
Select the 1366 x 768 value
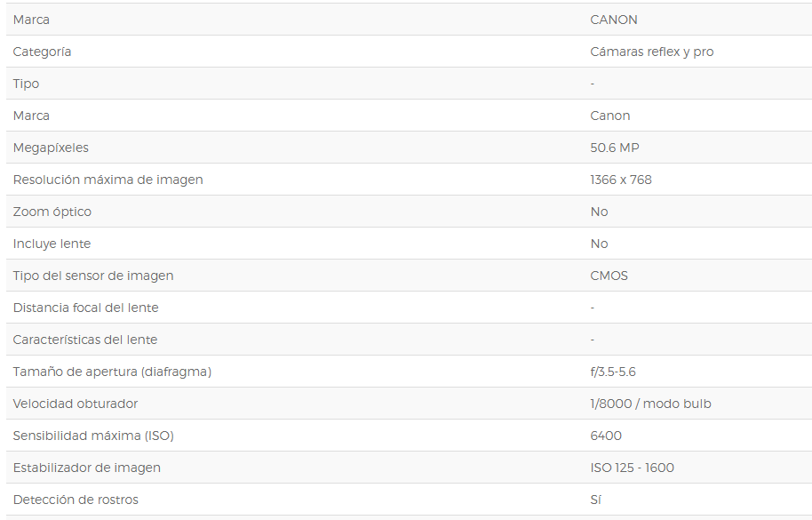(621, 180)
